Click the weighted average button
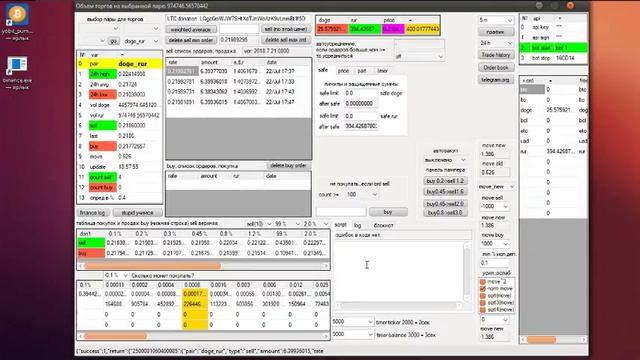The height and width of the screenshot is (360, 640). coord(191,29)
